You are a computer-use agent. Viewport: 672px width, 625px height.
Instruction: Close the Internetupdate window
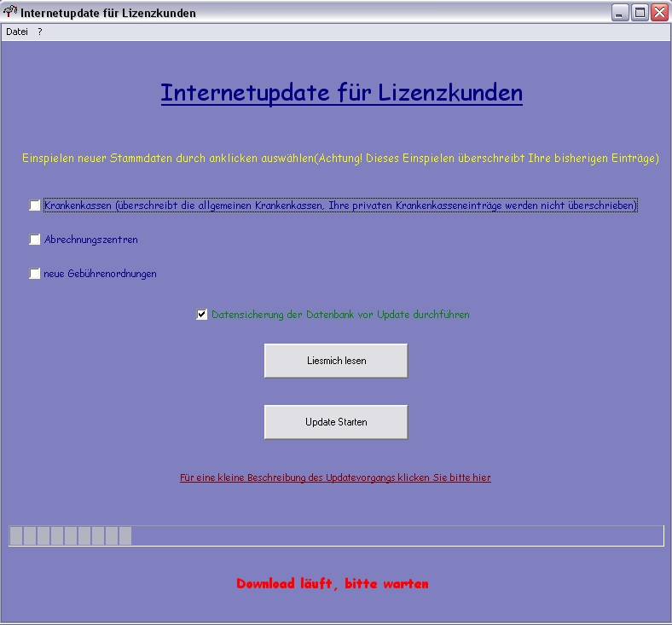[x=659, y=13]
